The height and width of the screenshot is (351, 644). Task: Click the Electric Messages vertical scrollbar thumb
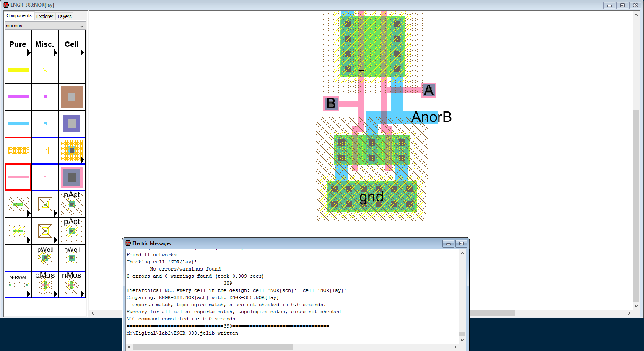point(462,334)
